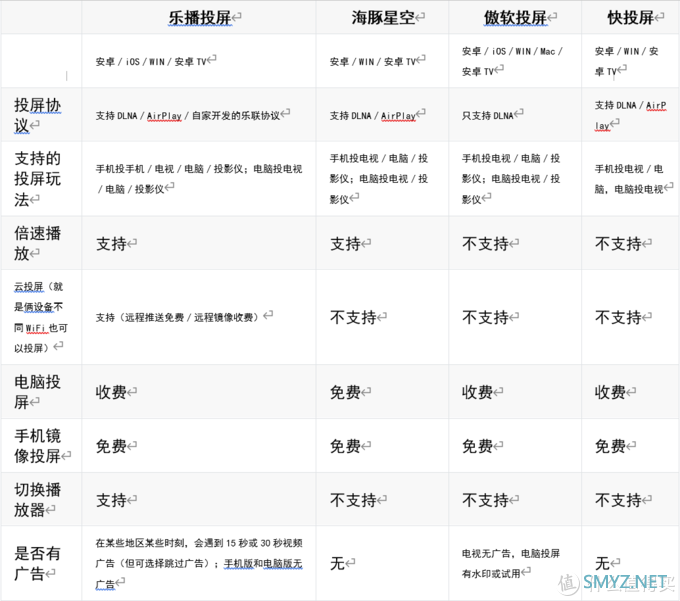Screen dimensions: 680x601
Task: Click 支持 in 切换播放器 row under 乐播投屏
Action: (x=111, y=500)
